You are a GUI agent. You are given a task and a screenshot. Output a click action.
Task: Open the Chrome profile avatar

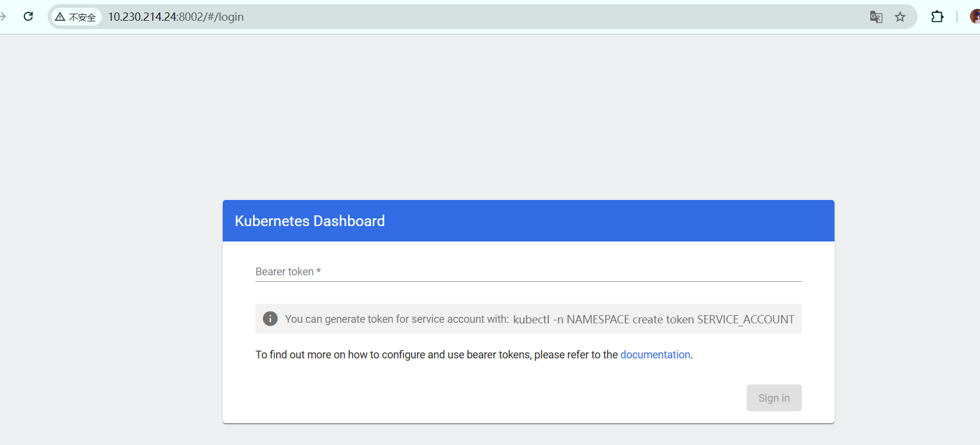[x=975, y=17]
